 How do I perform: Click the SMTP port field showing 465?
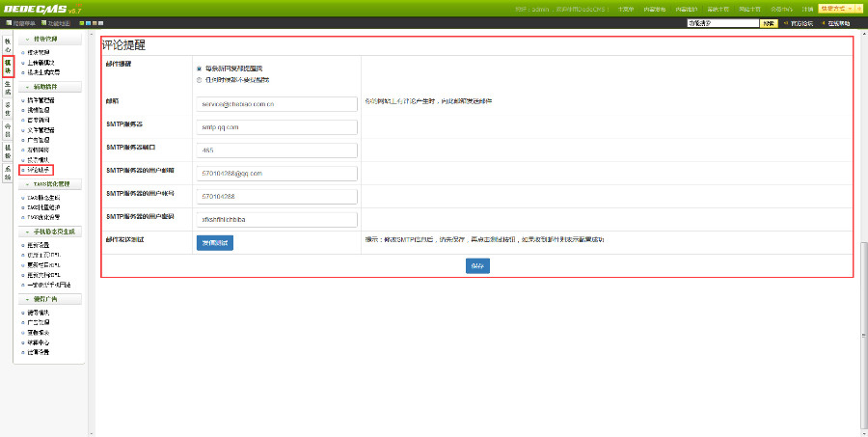point(277,150)
